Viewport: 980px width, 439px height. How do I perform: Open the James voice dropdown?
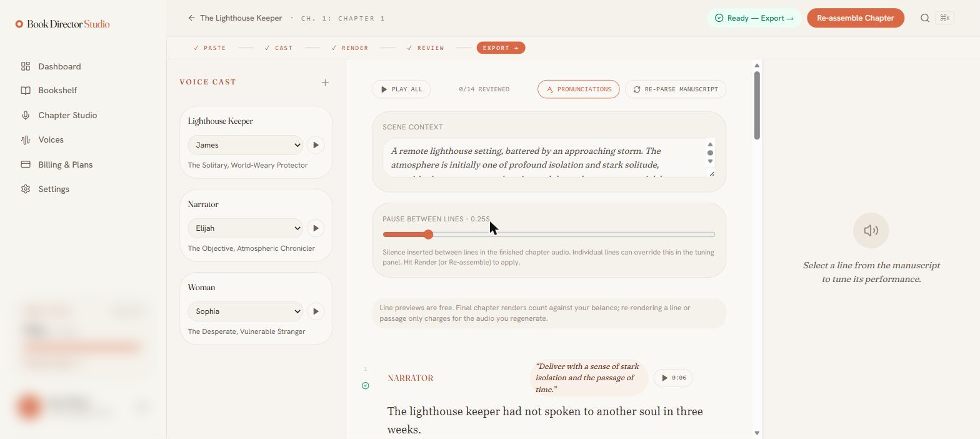245,145
